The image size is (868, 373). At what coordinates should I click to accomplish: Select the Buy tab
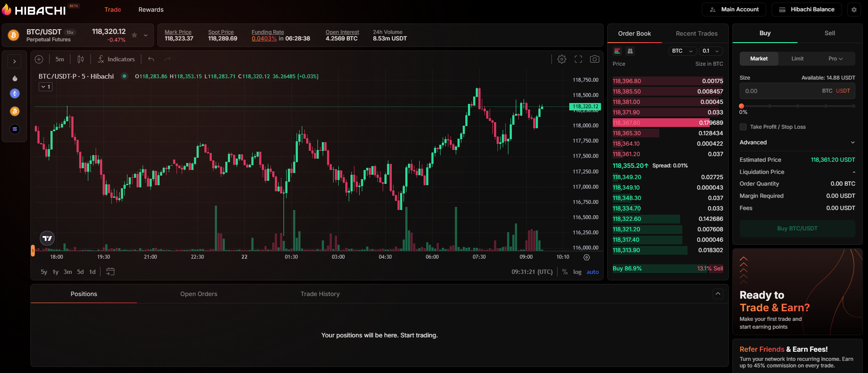click(765, 33)
